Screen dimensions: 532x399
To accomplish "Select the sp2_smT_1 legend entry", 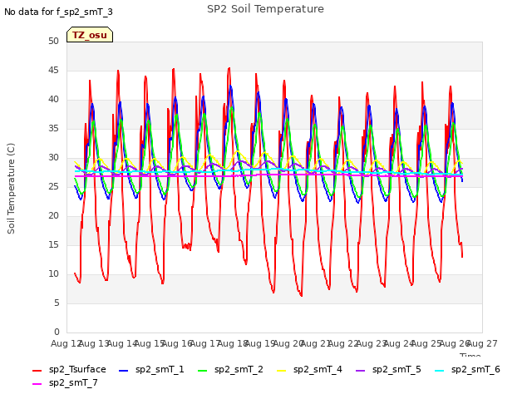I will click(151, 369).
